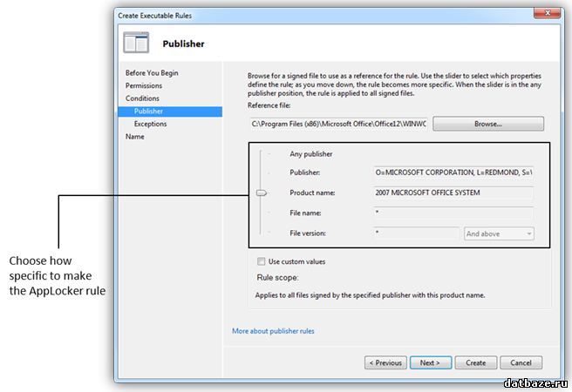Click the Product name text field
Image resolution: width=572 pixels, height=392 pixels.
(453, 193)
